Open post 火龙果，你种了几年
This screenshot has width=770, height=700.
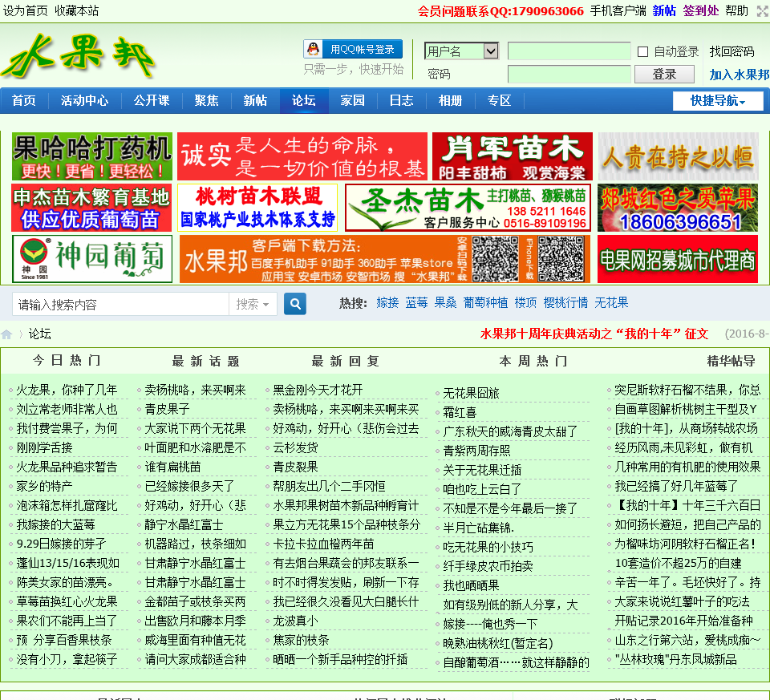click(x=67, y=390)
